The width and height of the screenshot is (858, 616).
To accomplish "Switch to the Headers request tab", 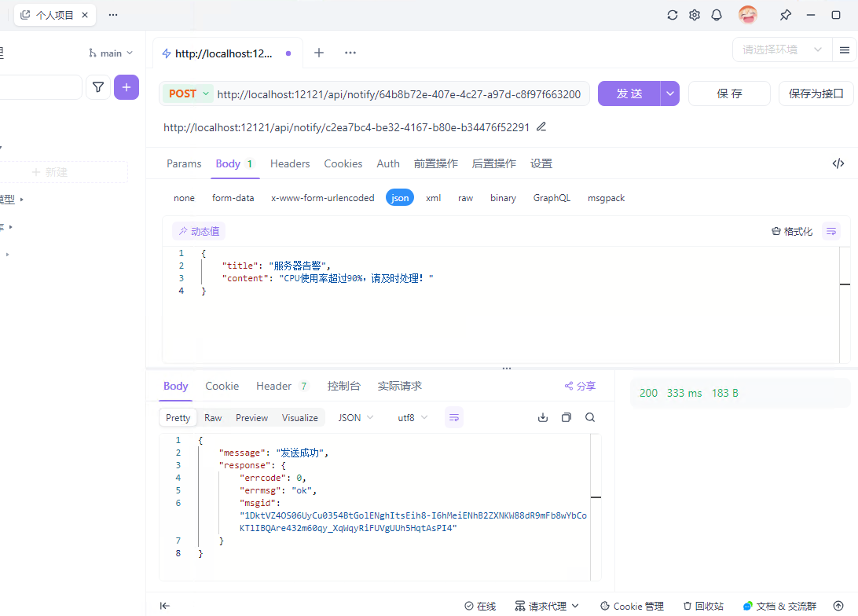I will pyautogui.click(x=290, y=163).
